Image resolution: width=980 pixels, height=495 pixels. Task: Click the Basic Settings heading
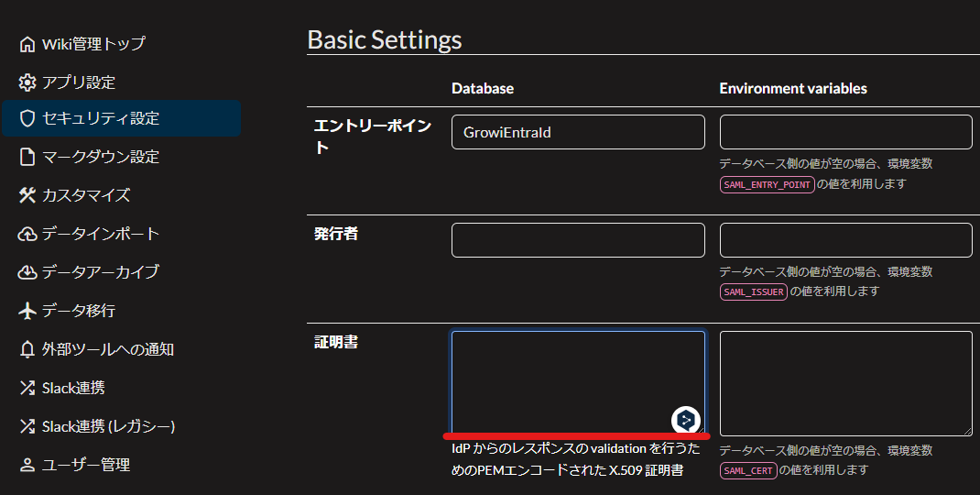coord(385,40)
